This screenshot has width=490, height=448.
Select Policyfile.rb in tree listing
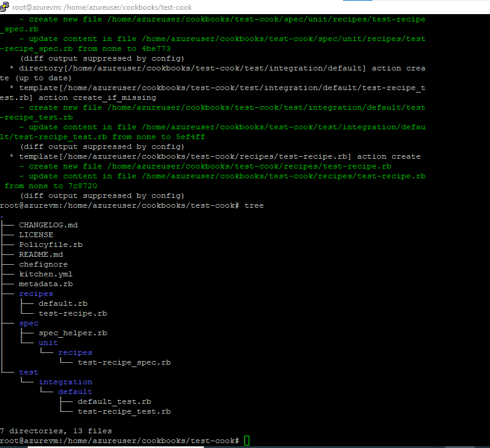click(x=51, y=245)
